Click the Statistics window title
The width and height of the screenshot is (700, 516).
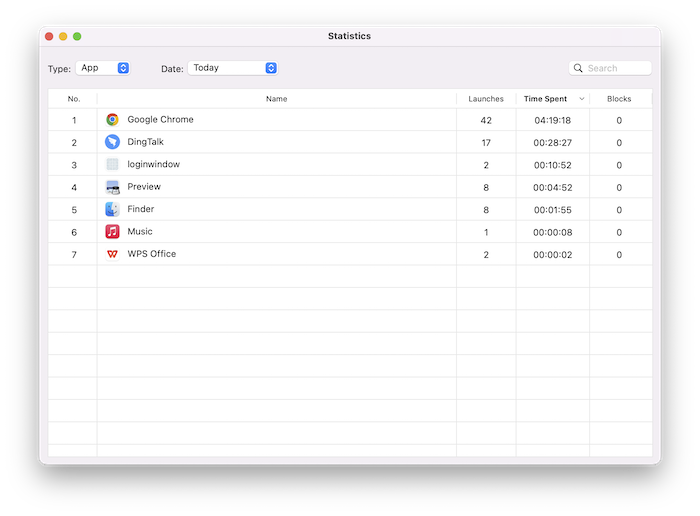point(349,36)
